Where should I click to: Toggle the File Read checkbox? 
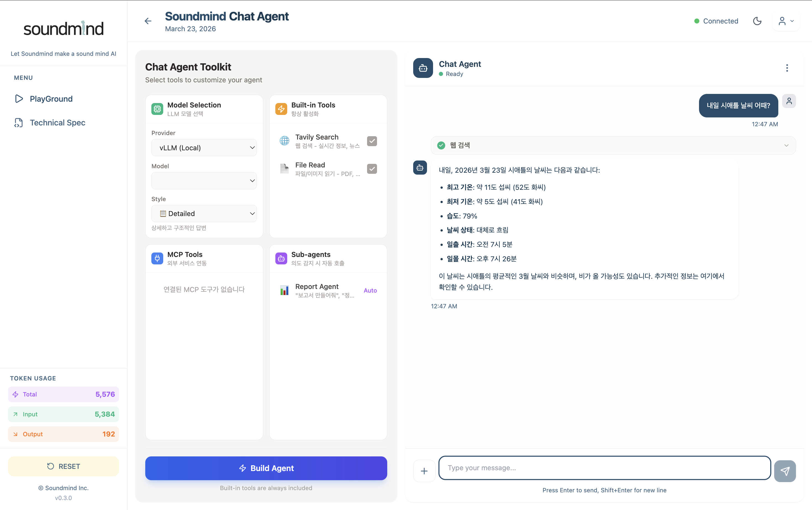pyautogui.click(x=372, y=169)
